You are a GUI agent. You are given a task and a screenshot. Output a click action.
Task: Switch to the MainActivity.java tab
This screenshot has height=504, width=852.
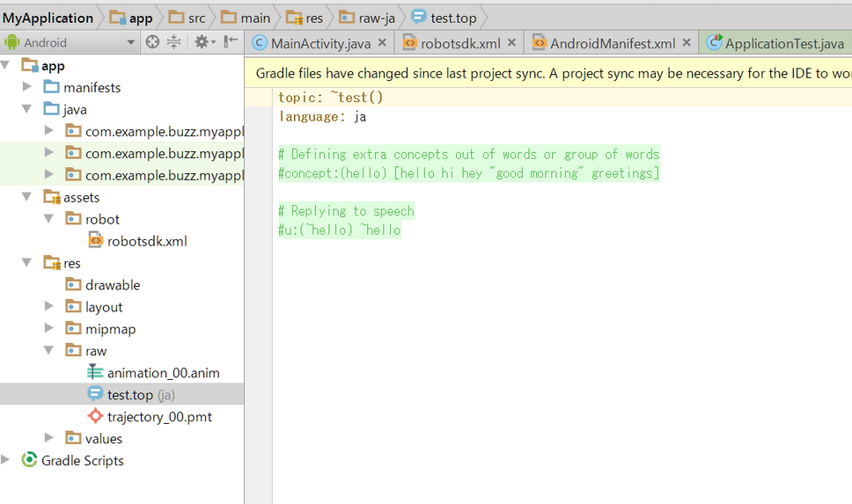coord(320,43)
